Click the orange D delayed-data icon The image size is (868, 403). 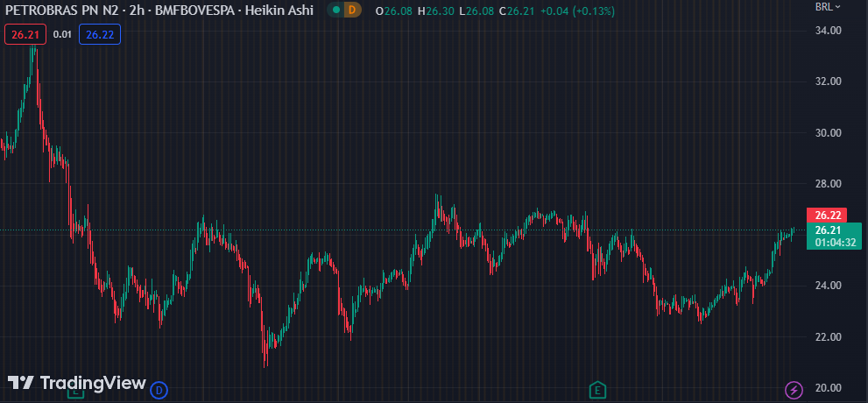point(351,10)
